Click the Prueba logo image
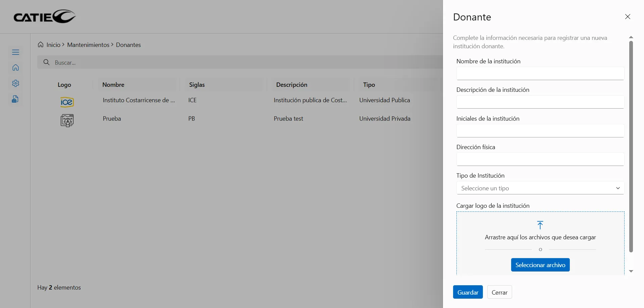This screenshot has width=644, height=308. 67,120
